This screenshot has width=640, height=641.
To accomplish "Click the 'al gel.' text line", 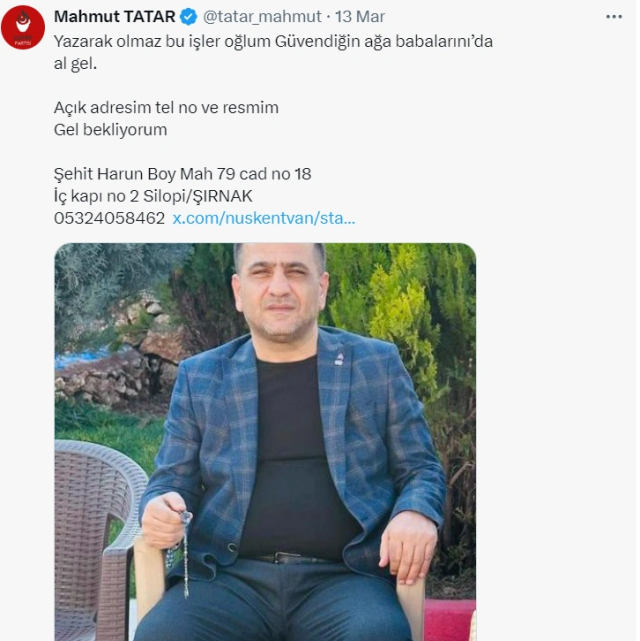I will click(x=75, y=64).
